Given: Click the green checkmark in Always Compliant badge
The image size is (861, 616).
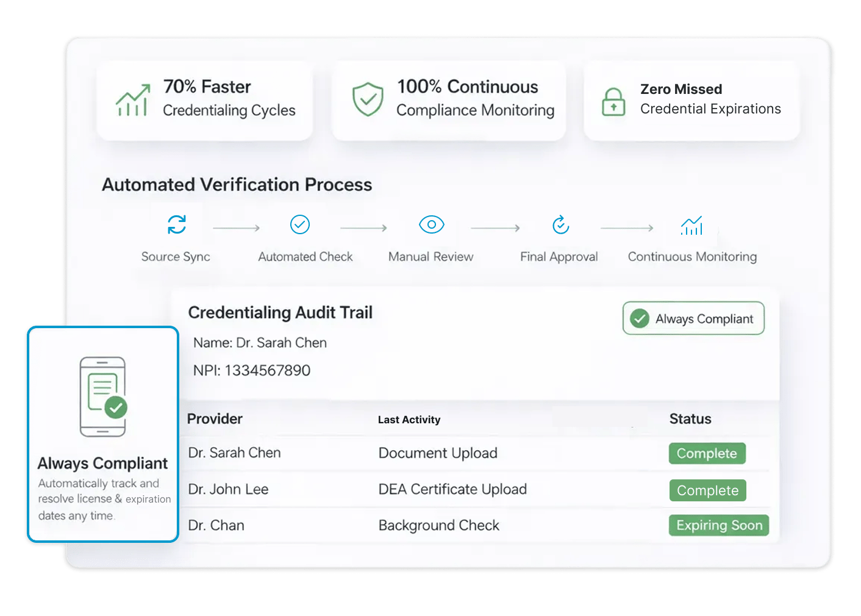Looking at the screenshot, I should point(640,318).
